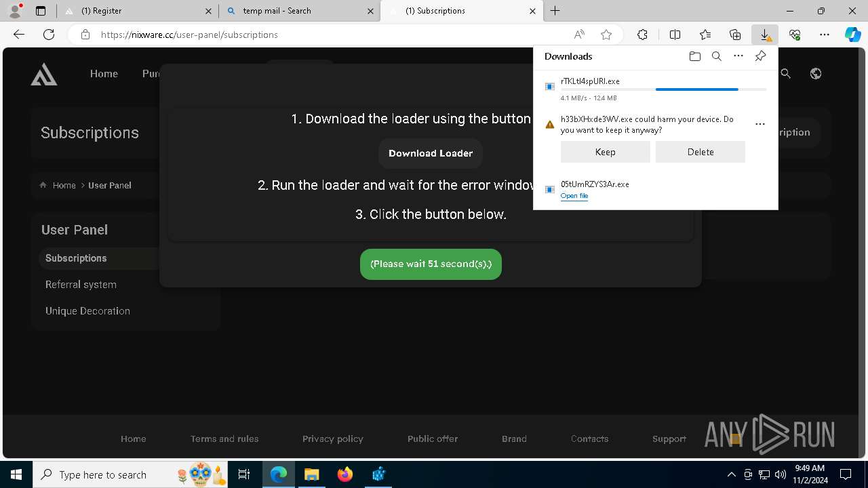Select Unique Decoration in User Panel

point(87,311)
